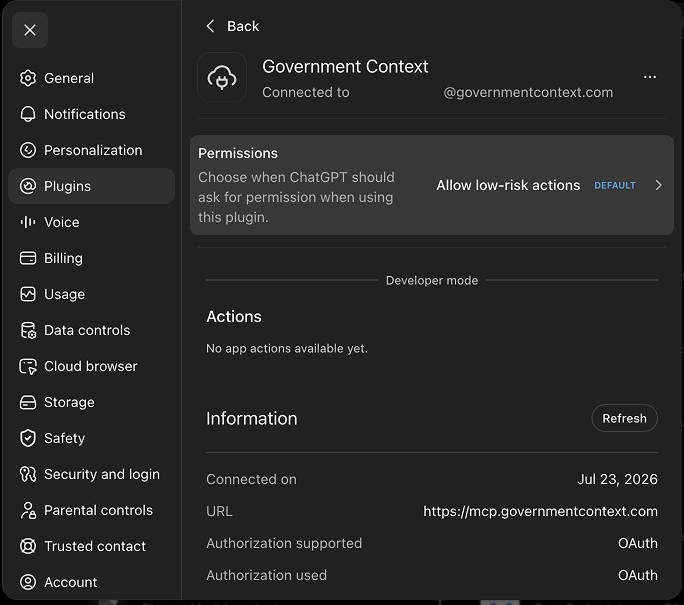Expand permissions with the right chevron
The image size is (684, 605).
[x=659, y=185]
